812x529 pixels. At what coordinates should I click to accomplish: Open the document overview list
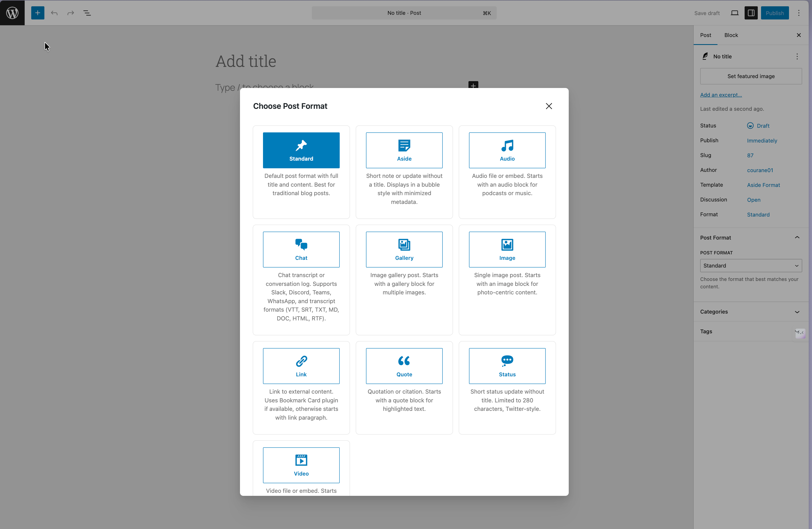point(87,13)
